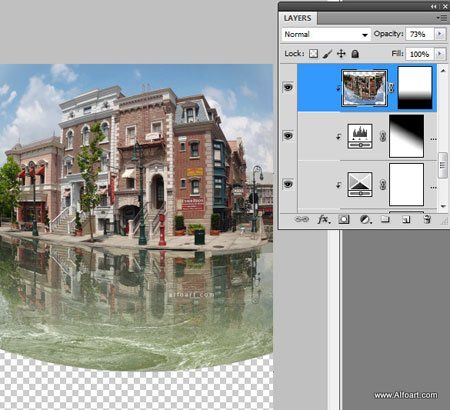Image resolution: width=450 pixels, height=410 pixels.
Task: Click the Lock all padlock icon
Action: (x=355, y=53)
